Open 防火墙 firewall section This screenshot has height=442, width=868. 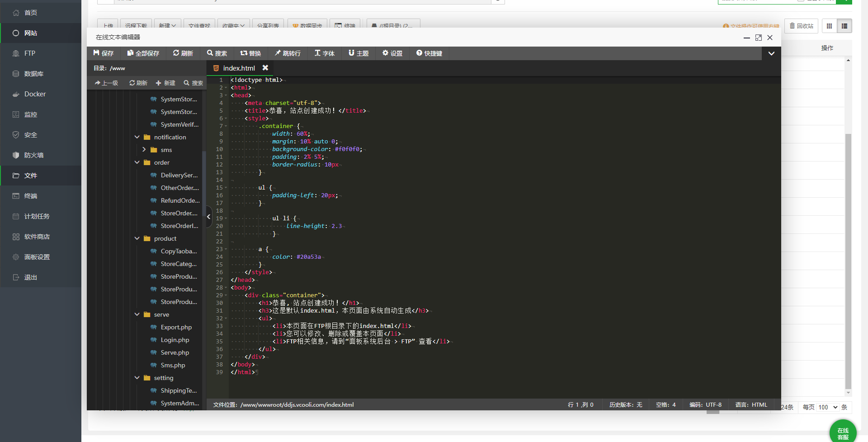pos(41,155)
